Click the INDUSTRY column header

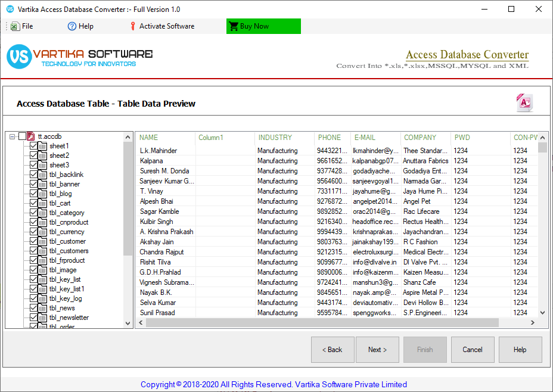point(284,138)
